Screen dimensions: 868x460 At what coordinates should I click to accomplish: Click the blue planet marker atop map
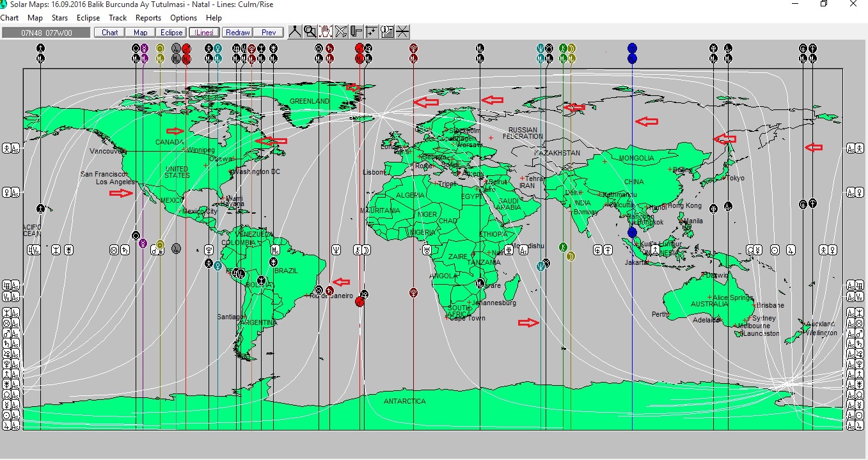633,48
